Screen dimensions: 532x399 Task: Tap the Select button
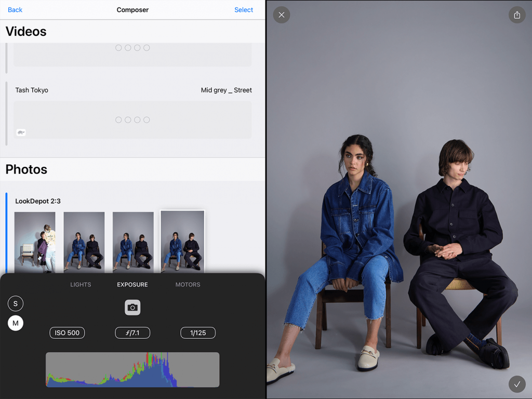click(x=244, y=10)
